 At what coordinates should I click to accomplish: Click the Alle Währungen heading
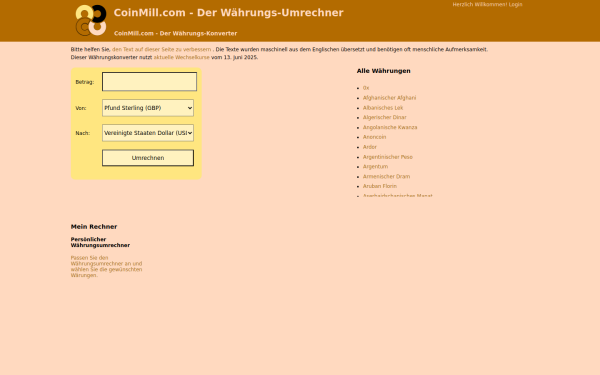click(383, 71)
